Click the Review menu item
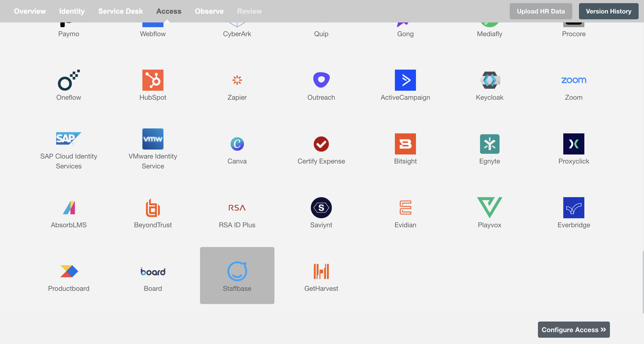644x344 pixels. [x=249, y=11]
